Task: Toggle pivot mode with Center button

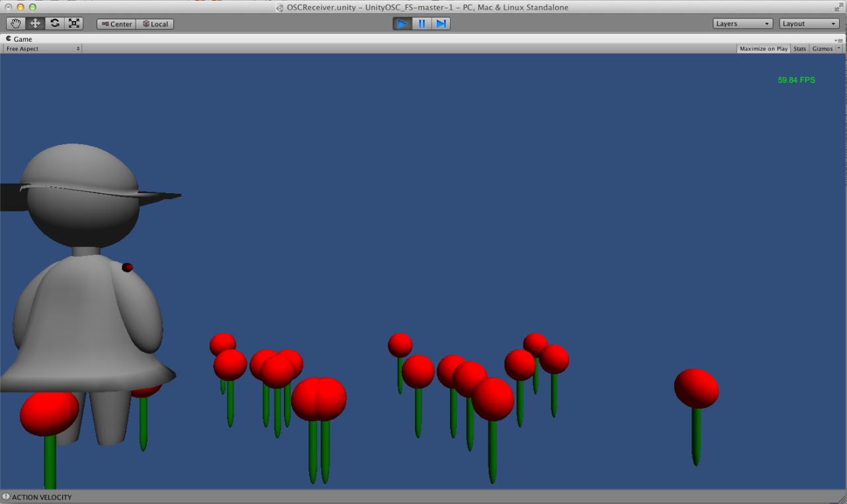Action: click(116, 24)
